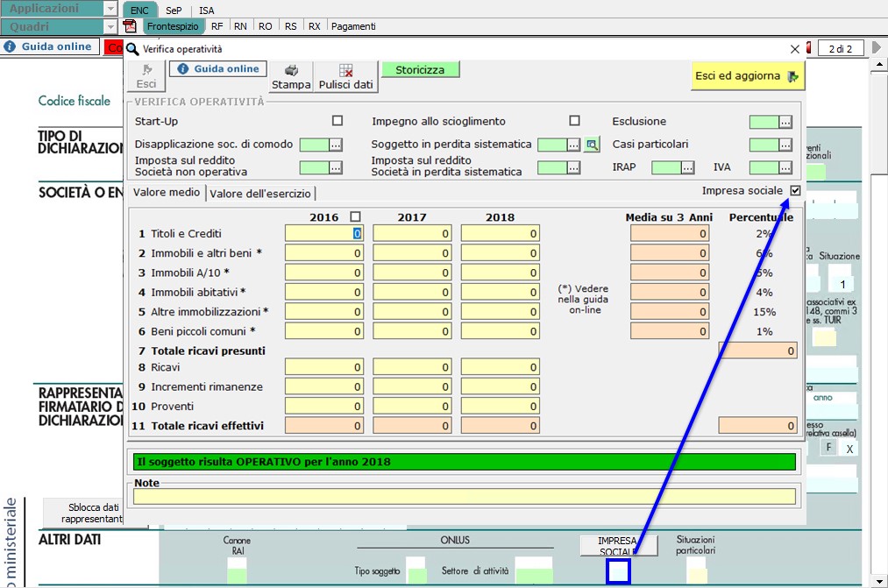Open Casi particolari ellipsis selector
Viewport: 888px width, 588px height.
(x=785, y=145)
